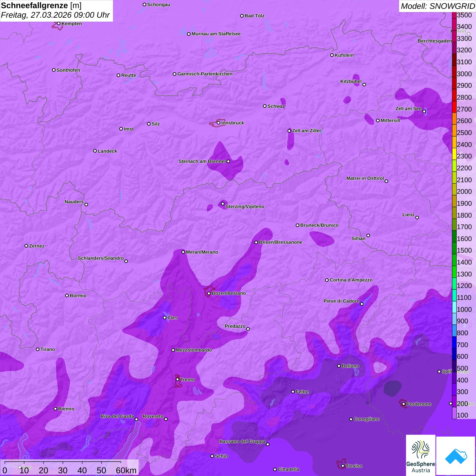
Task: Click the Landeck location dot
Action: click(x=95, y=151)
